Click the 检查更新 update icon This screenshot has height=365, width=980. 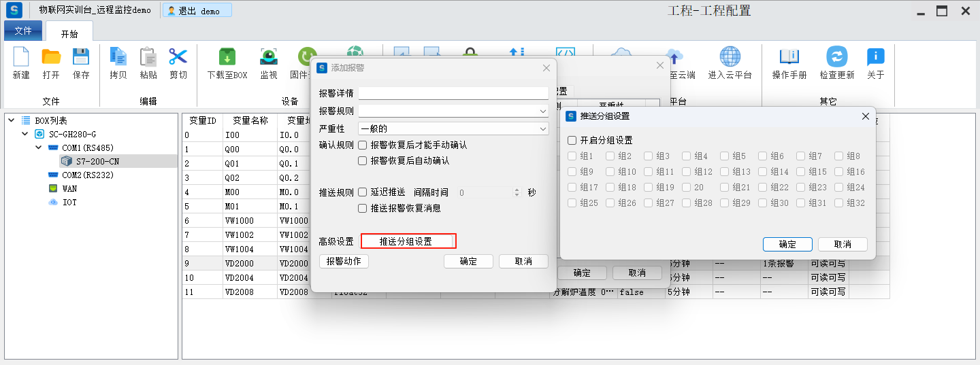click(836, 58)
